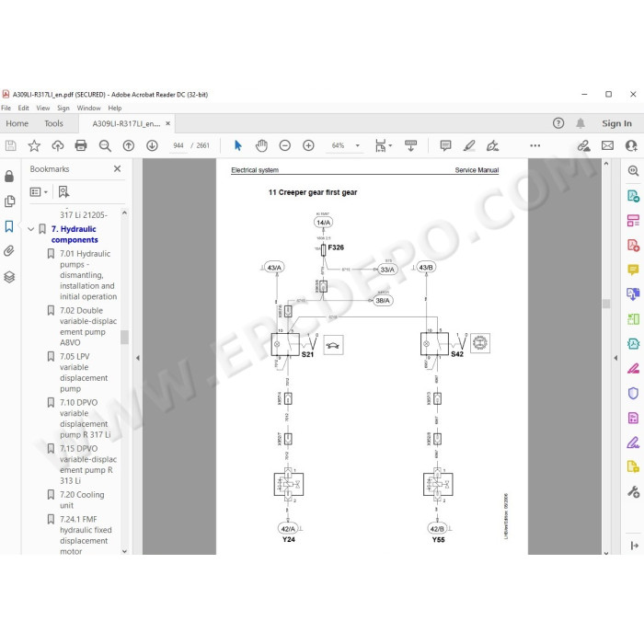The width and height of the screenshot is (644, 644).
Task: Open the File menu
Action: 6,108
